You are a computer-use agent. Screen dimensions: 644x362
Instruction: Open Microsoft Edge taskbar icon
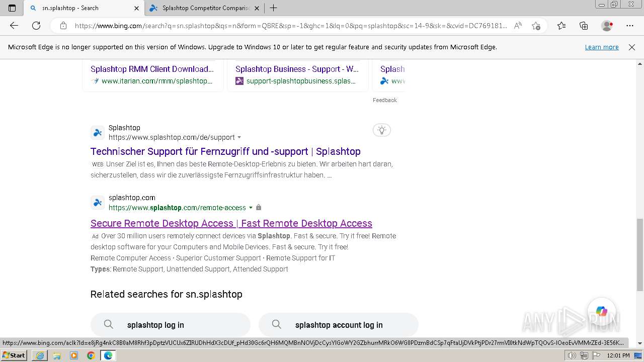tap(108, 355)
